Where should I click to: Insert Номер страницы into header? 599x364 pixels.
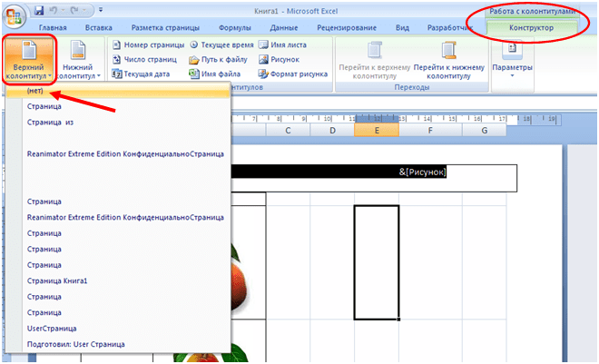click(148, 44)
